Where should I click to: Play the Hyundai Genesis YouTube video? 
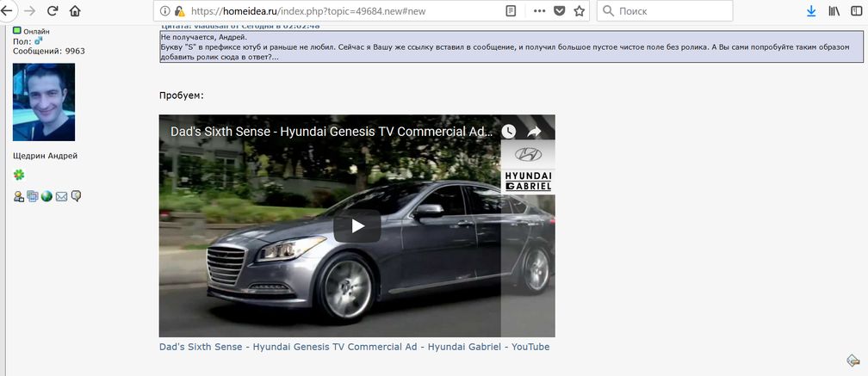(356, 226)
